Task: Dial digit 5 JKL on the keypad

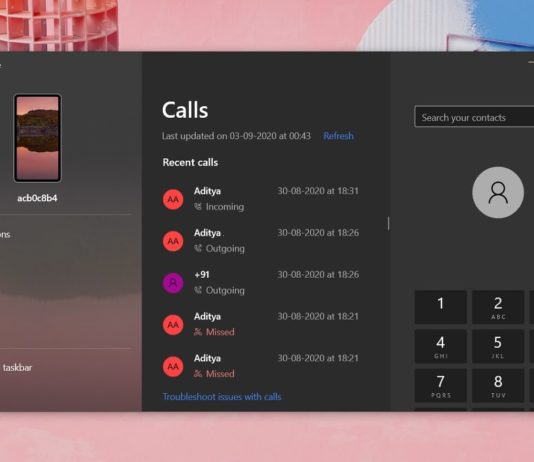Action: click(498, 346)
